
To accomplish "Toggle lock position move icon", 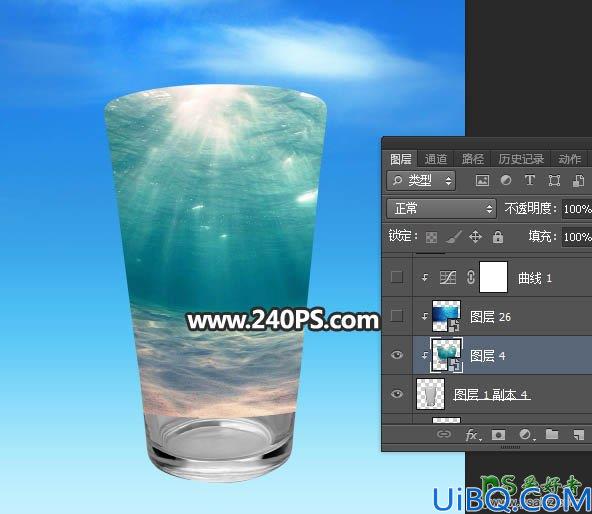I will coord(475,237).
